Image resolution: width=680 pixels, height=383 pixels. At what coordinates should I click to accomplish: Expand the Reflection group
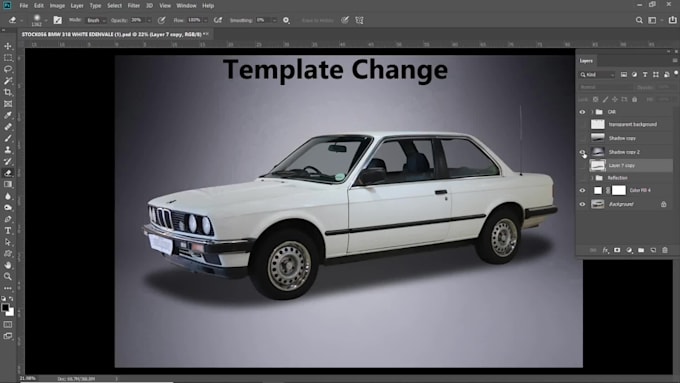[592, 178]
